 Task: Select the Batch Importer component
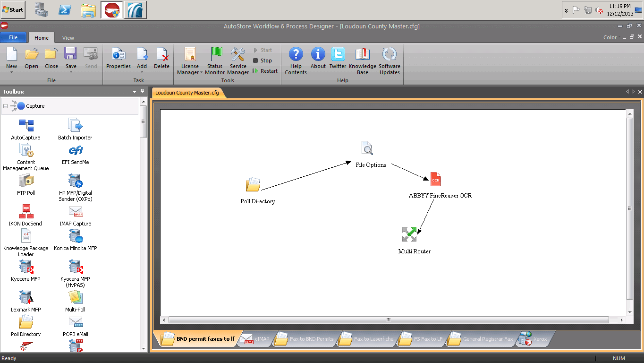tap(75, 130)
